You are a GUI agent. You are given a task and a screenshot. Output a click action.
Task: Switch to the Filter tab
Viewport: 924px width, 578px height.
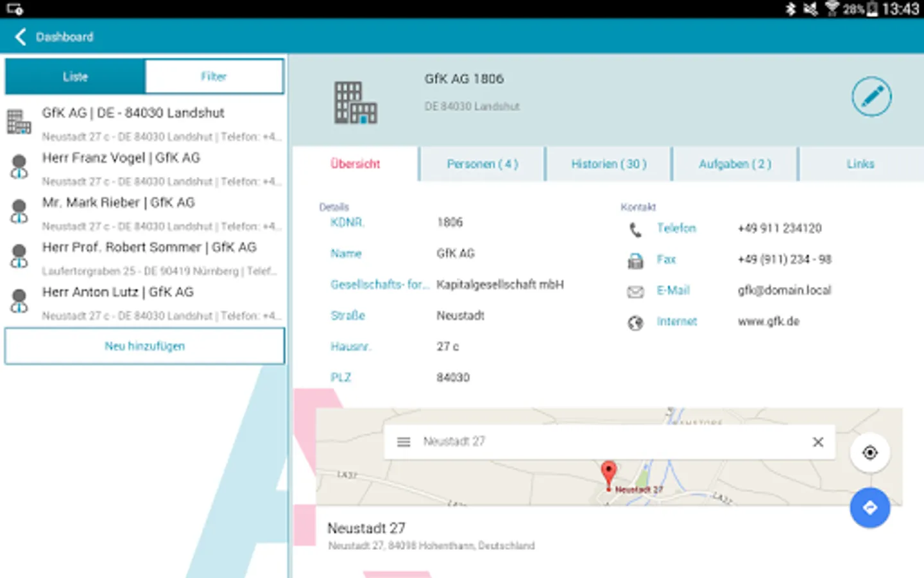[x=214, y=76]
